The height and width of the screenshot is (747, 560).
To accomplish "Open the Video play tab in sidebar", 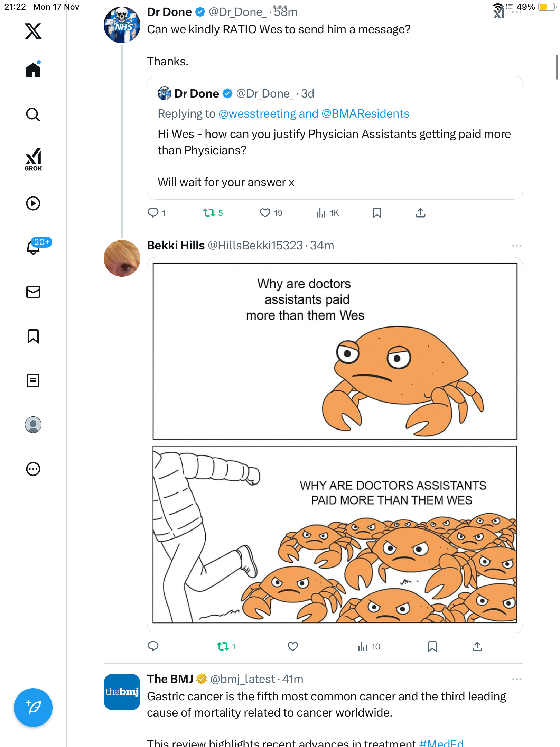I will (33, 203).
